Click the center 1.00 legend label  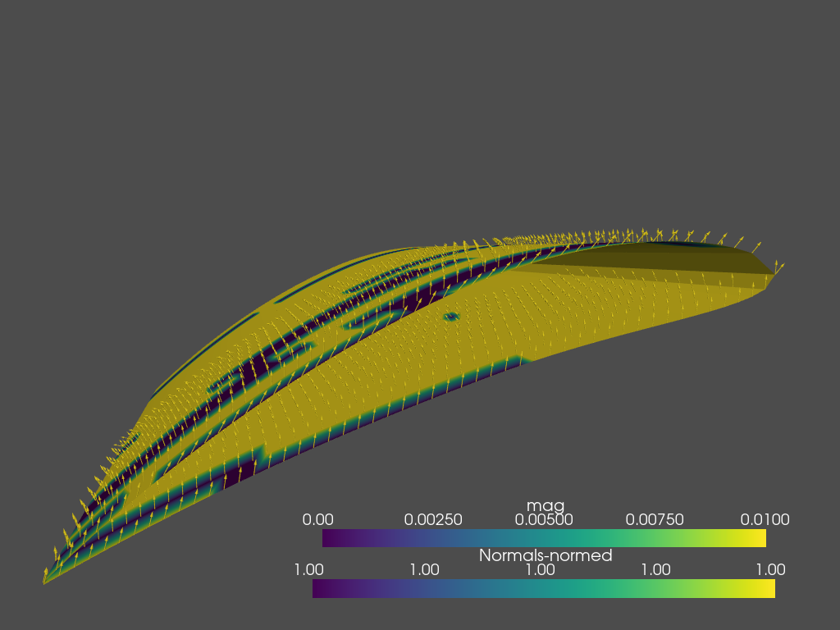pyautogui.click(x=541, y=568)
